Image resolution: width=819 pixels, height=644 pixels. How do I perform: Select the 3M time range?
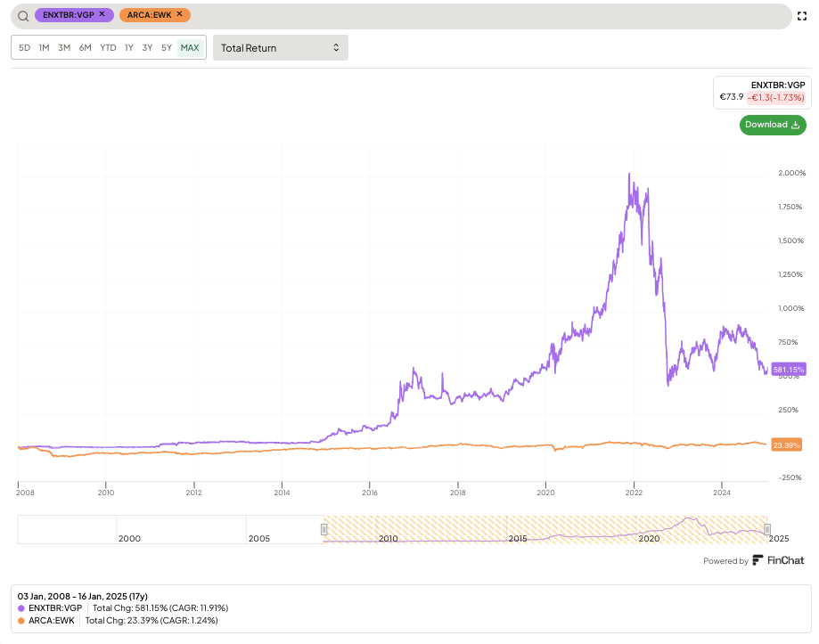pos(64,47)
